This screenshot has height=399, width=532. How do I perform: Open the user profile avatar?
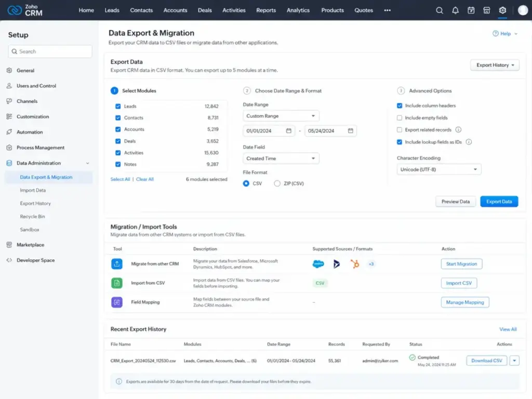tap(523, 10)
